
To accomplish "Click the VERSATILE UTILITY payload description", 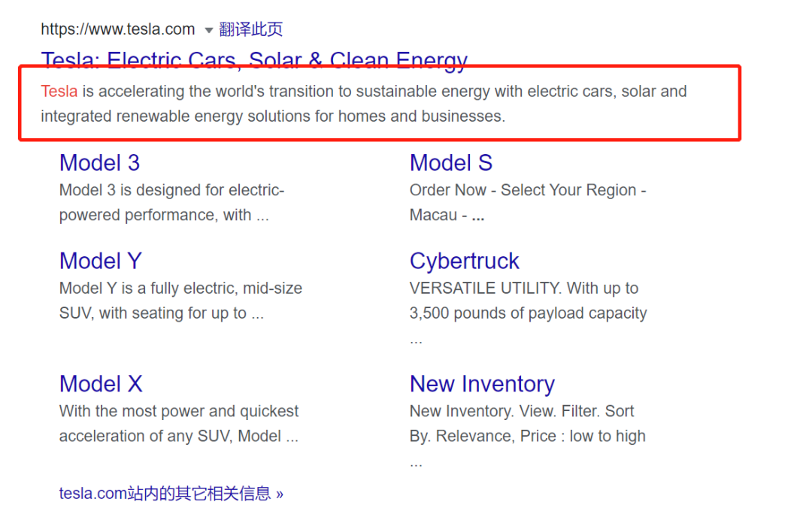I will point(528,301).
